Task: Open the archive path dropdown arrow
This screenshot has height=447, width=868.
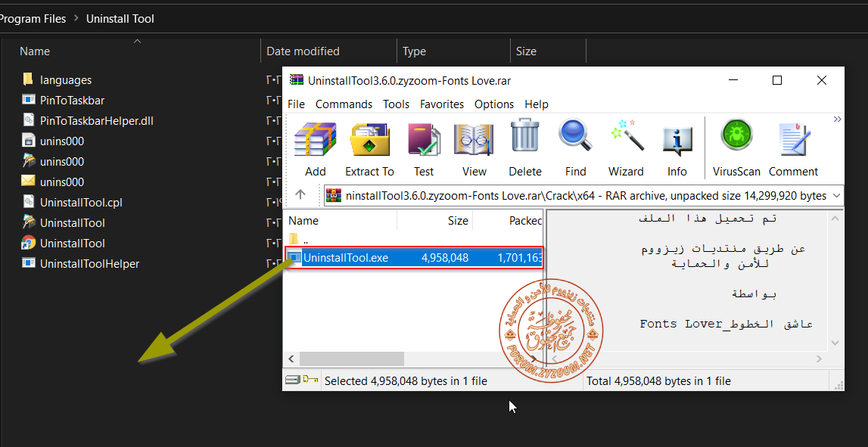Action: coord(836,195)
